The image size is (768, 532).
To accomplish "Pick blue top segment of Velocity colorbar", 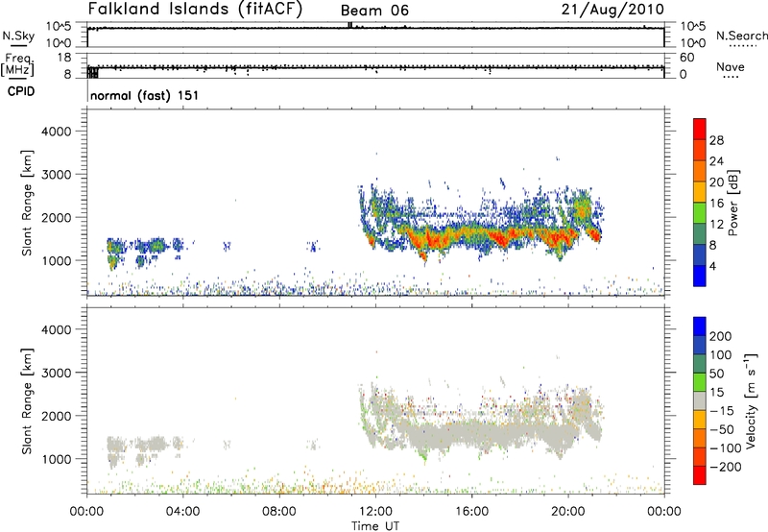I will 700,326.
